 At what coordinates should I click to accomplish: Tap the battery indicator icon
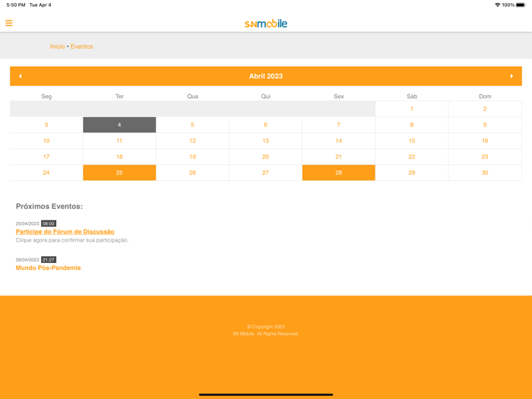(521, 5)
